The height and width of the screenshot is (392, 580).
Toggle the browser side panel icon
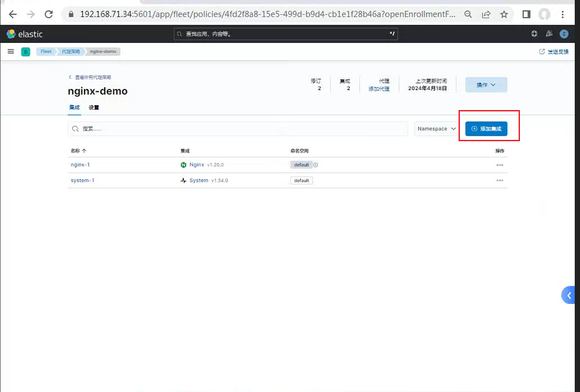(527, 14)
